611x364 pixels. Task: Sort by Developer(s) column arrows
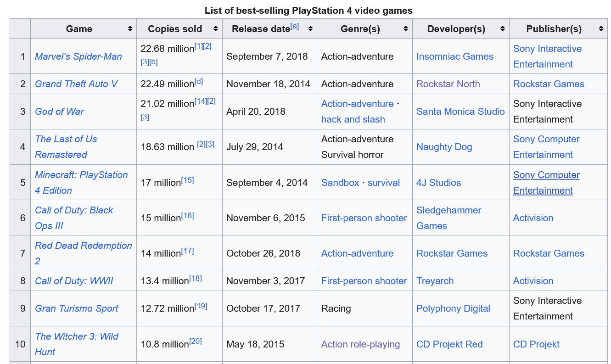pyautogui.click(x=503, y=29)
